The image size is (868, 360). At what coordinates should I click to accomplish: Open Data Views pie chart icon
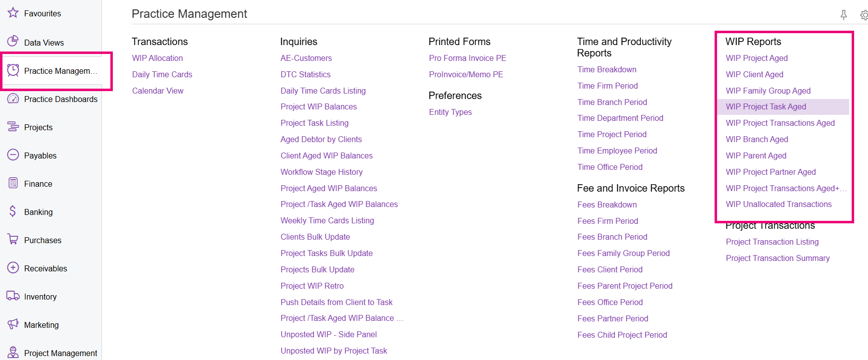(13, 42)
